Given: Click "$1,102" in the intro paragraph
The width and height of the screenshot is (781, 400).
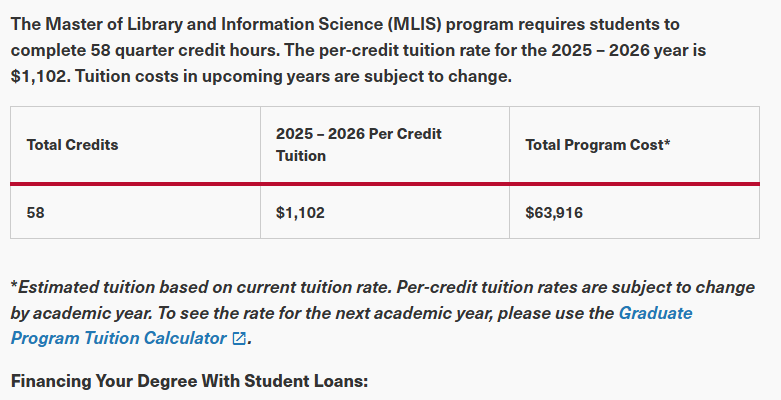Looking at the screenshot, I should [39, 75].
